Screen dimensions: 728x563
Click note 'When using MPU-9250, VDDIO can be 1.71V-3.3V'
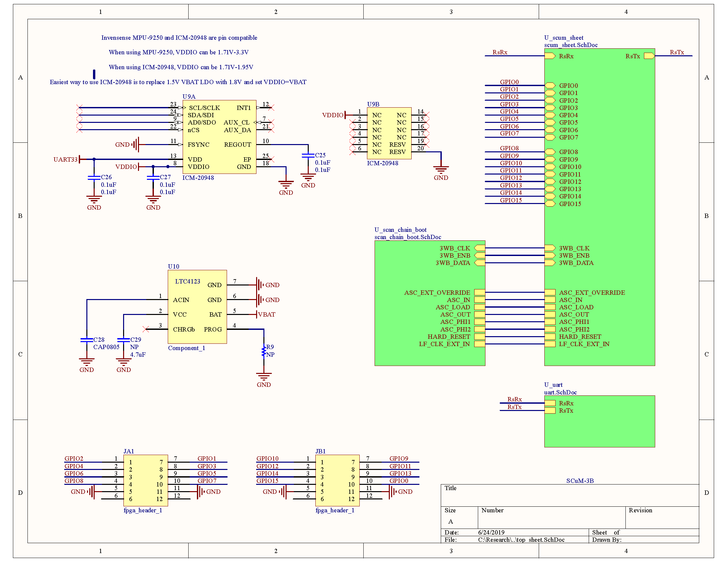[179, 52]
